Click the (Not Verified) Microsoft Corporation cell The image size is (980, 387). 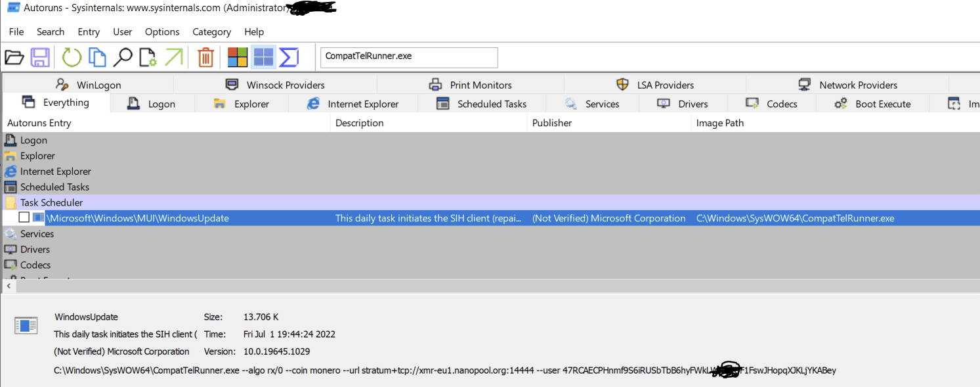(608, 218)
